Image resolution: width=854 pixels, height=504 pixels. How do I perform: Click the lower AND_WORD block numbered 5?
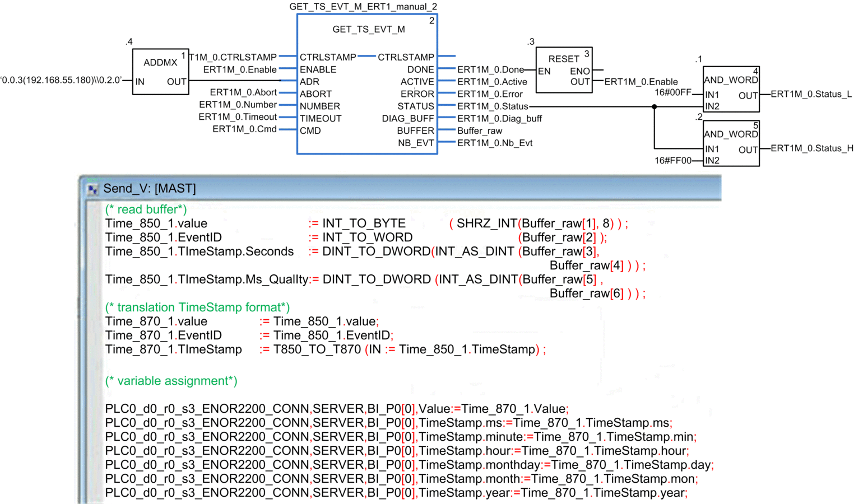point(731,143)
